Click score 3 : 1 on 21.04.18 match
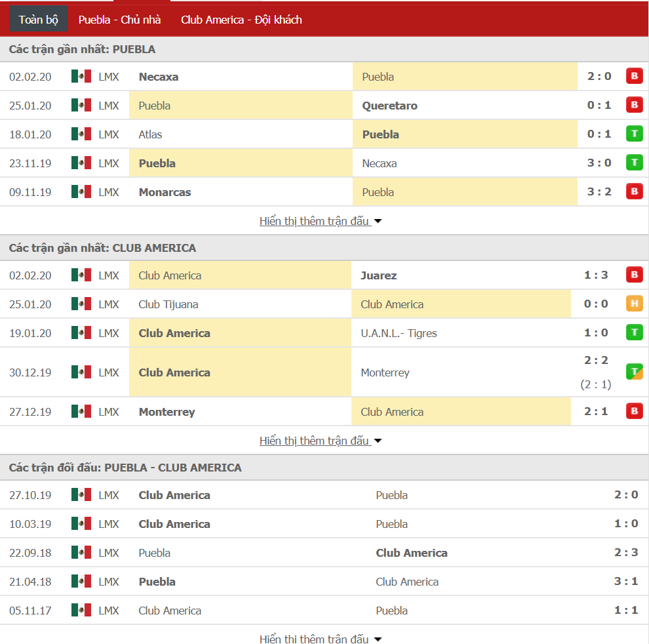 626,581
